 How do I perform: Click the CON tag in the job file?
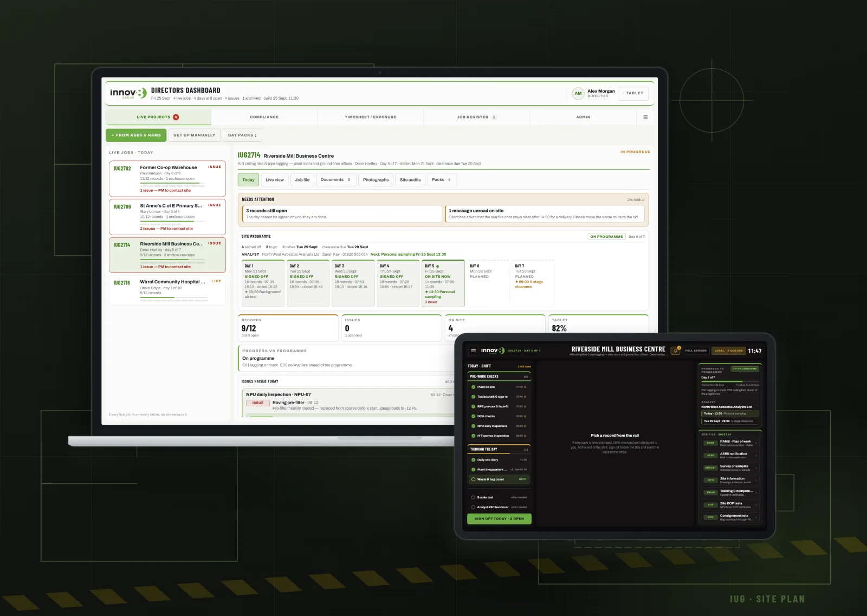[x=710, y=517]
